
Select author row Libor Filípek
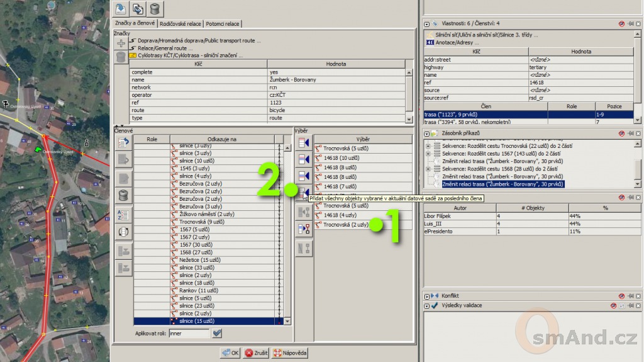click(532, 216)
